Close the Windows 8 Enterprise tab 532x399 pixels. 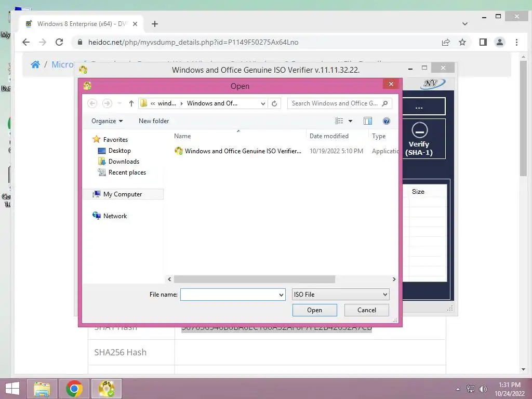click(x=135, y=24)
